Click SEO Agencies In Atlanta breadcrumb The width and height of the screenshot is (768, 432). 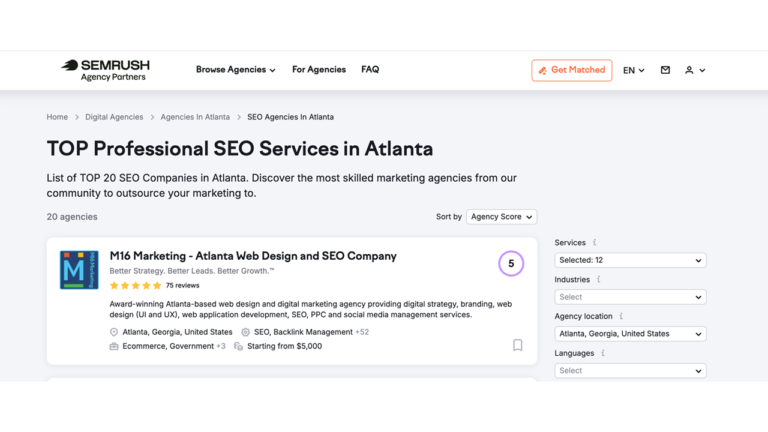point(290,117)
